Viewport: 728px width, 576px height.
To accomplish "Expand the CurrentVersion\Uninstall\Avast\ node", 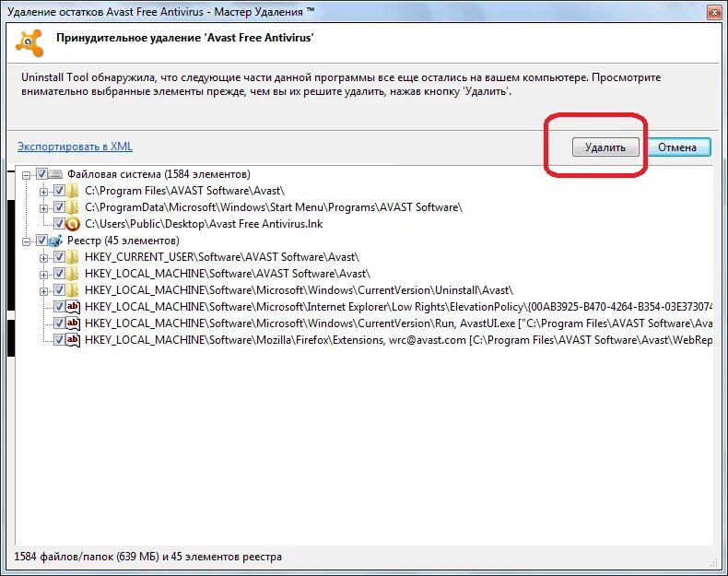I will [43, 291].
